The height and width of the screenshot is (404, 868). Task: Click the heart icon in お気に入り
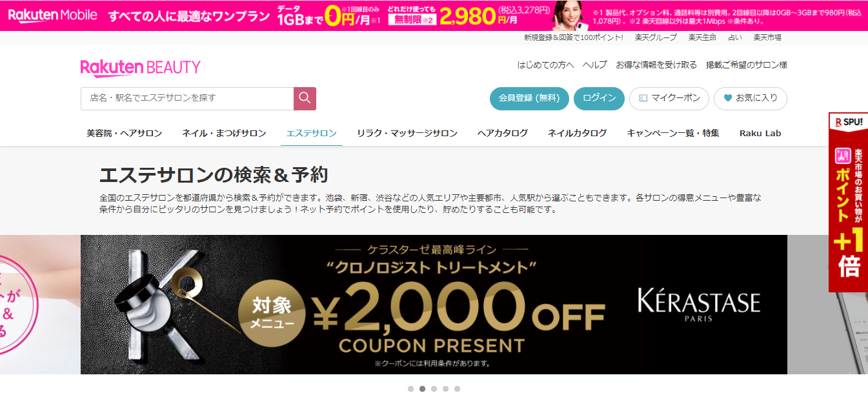pos(728,98)
